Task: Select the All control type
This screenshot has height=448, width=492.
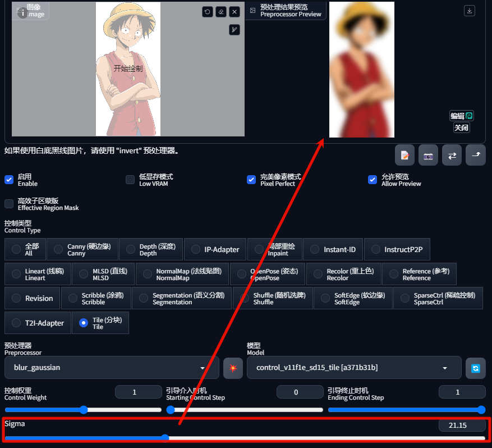Action: point(25,250)
